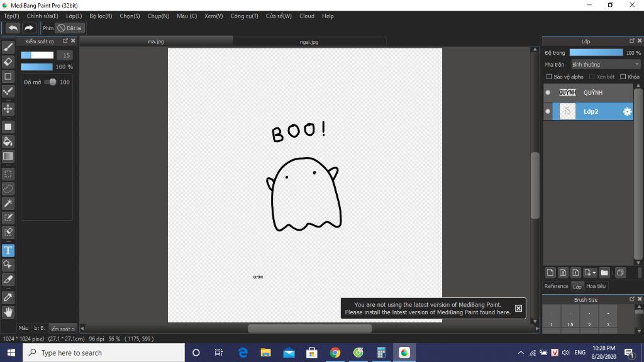Toggle Bảo vệ alpha checkbox
Screen dimensions: 644x362
click(548, 77)
